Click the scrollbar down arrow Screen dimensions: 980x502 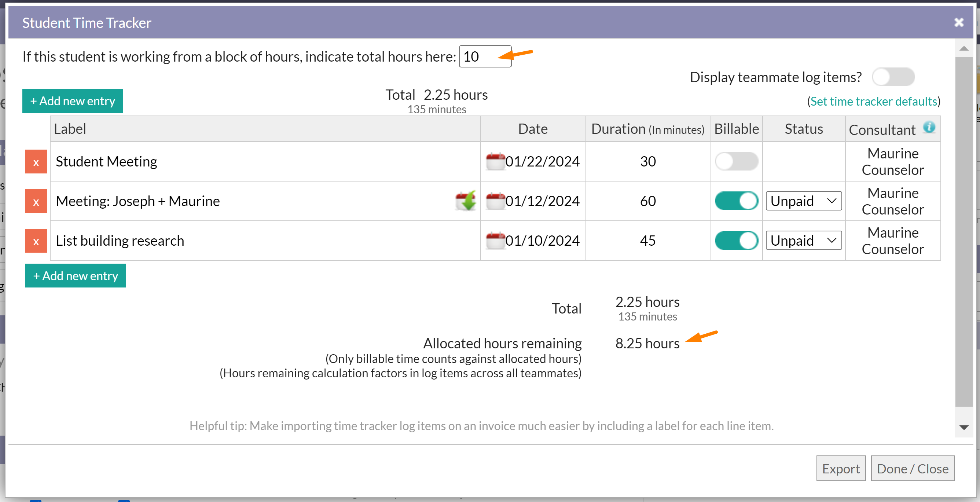pos(964,428)
